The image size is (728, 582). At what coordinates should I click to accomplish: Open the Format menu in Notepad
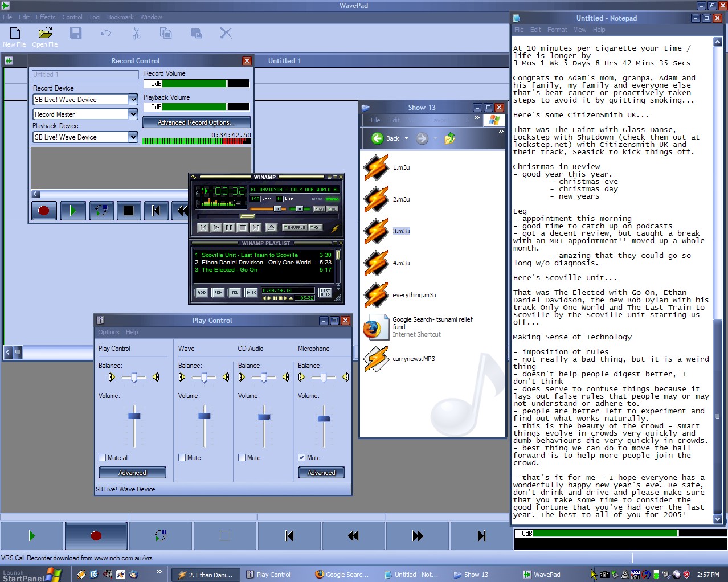[x=557, y=30]
